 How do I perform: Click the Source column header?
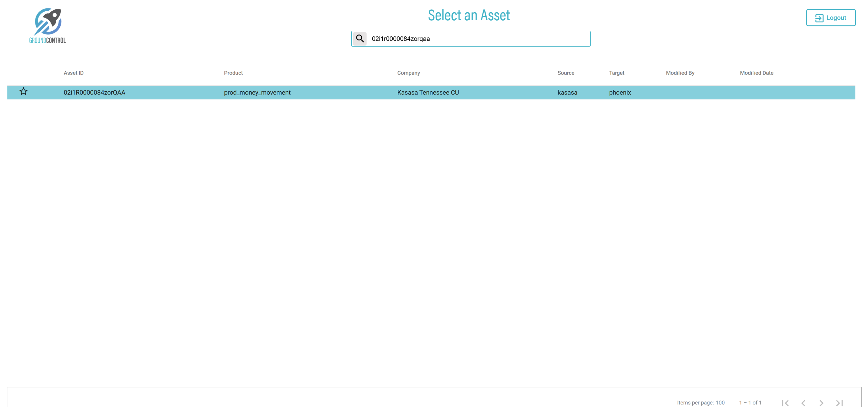click(x=565, y=73)
